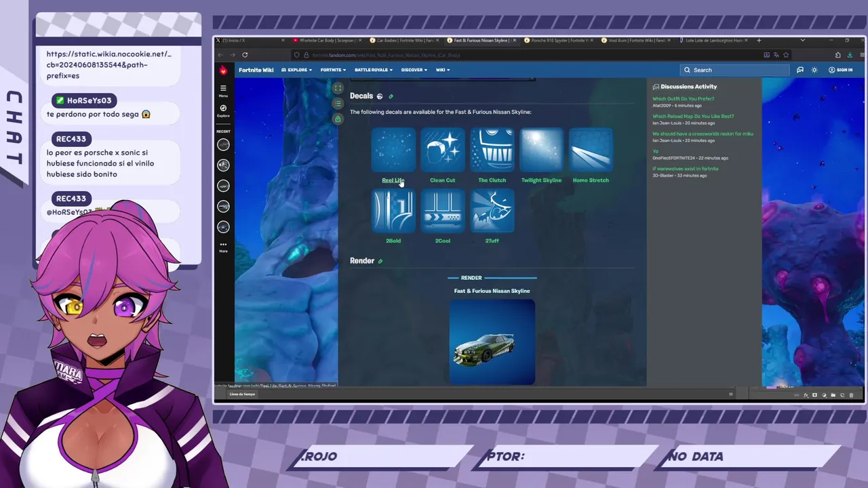
Task: Open the discussions chat icon in header
Action: 800,70
